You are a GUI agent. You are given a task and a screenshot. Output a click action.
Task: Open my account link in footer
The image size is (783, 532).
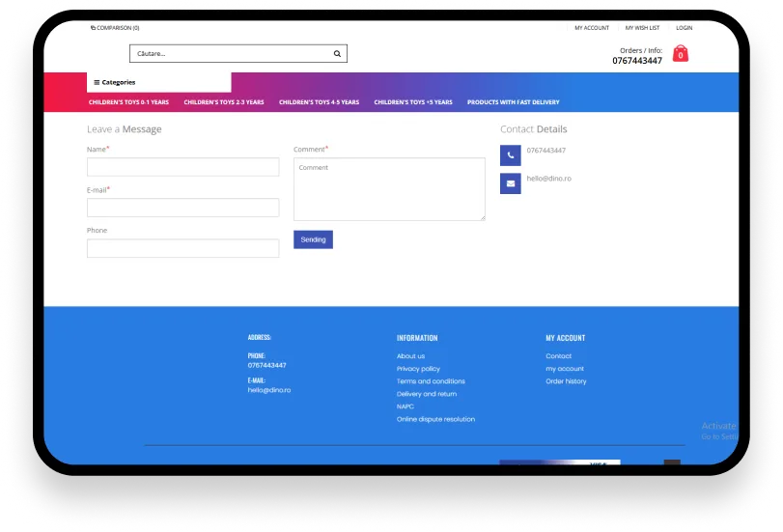[564, 369]
